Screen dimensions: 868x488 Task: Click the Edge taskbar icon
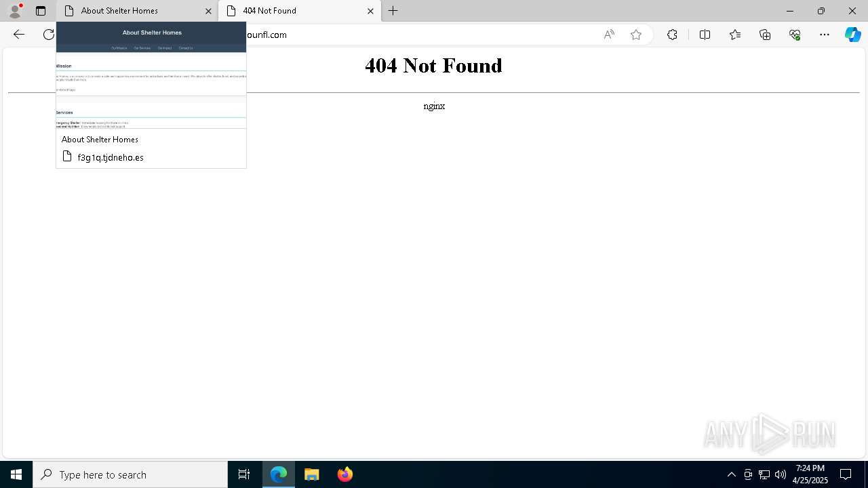pos(279,474)
